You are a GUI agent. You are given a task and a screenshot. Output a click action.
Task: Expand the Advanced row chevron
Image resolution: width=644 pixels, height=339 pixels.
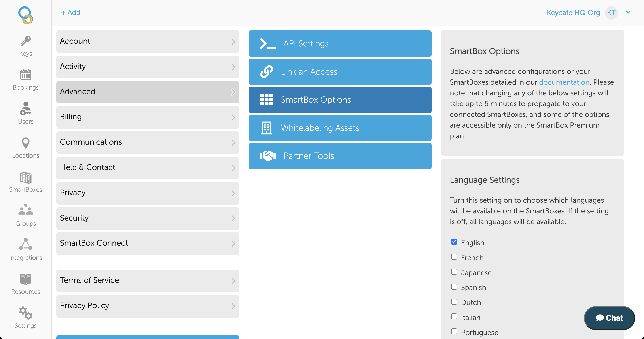click(x=233, y=92)
